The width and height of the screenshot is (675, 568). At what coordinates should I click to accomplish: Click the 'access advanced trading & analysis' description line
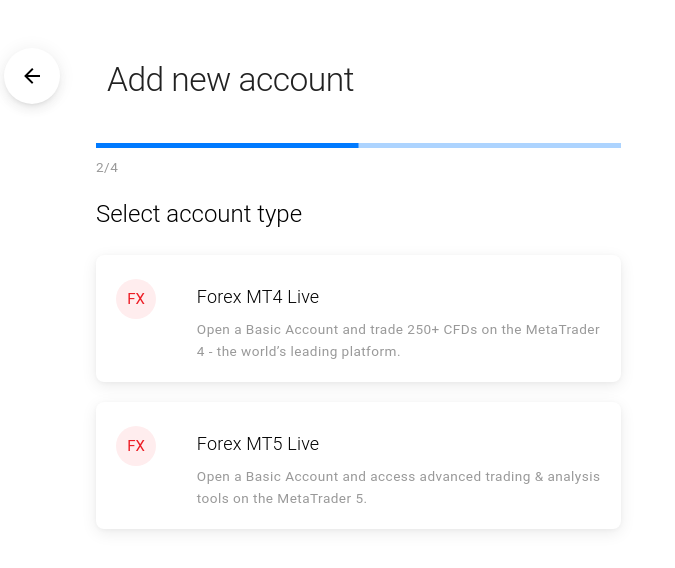pos(398,477)
